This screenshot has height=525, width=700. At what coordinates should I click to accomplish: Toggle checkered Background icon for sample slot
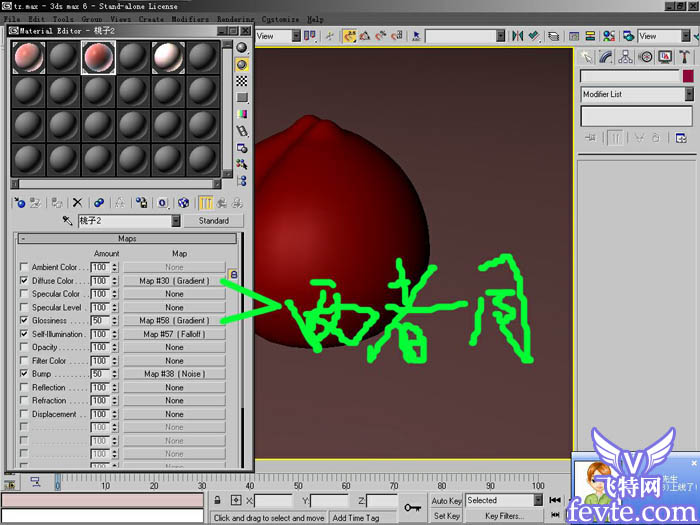242,80
